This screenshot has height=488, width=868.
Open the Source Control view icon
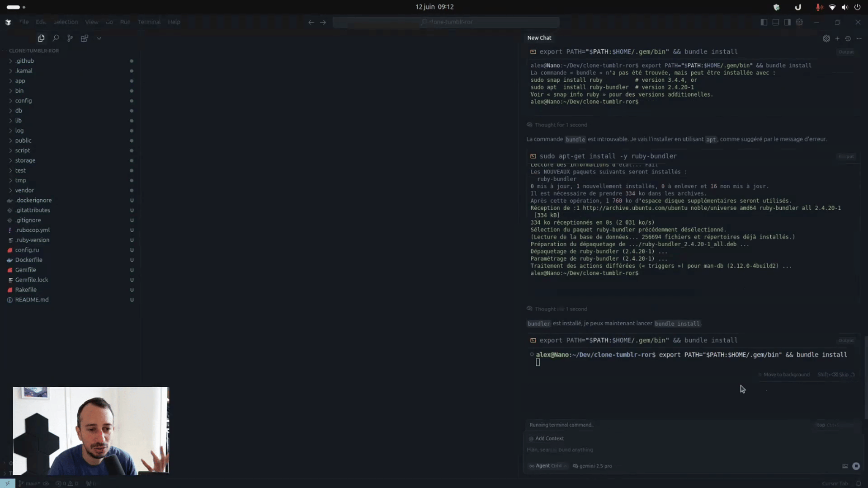(70, 38)
